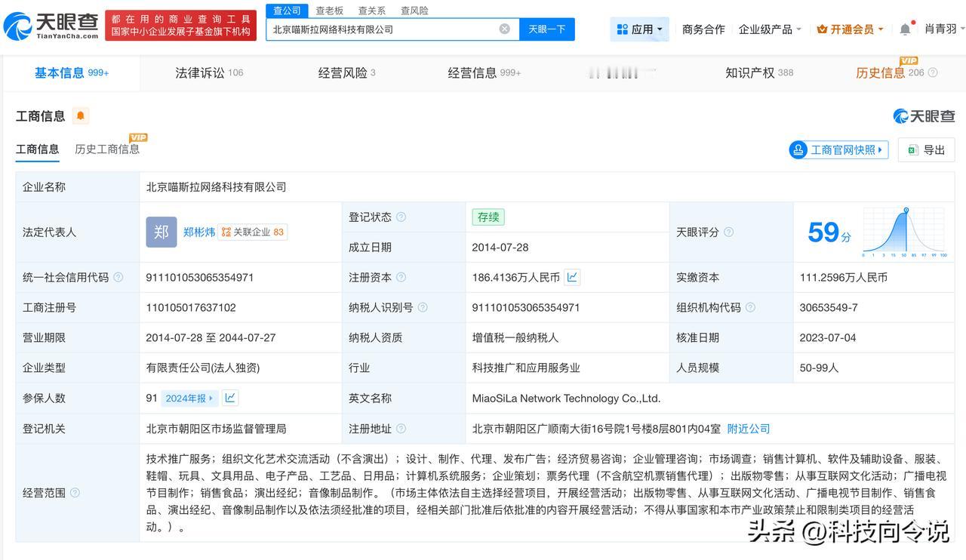This screenshot has height=560, width=966.
Task: Open the 附近公司 nearby companies link
Action: 749,429
